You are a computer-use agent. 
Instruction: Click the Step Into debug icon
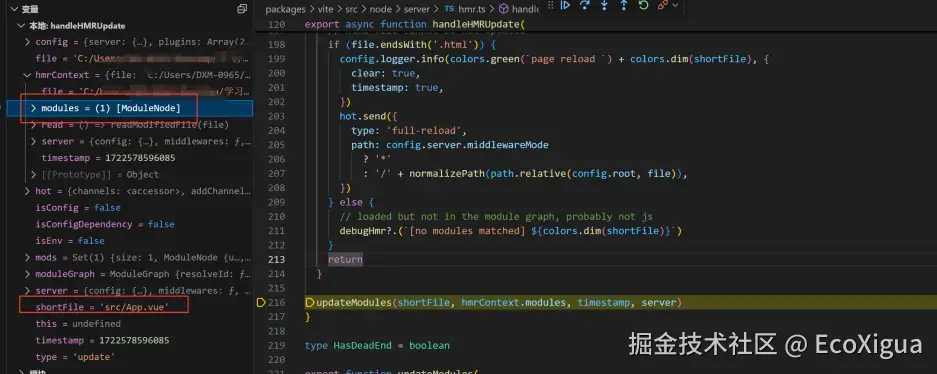[604, 5]
